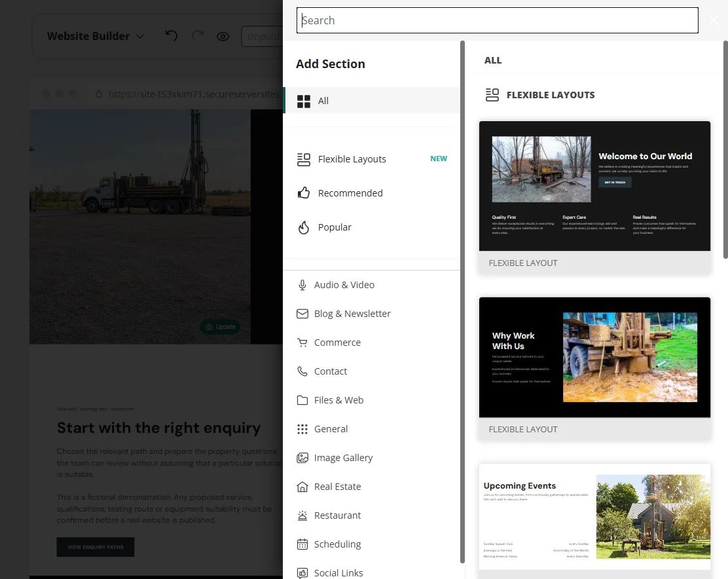Choose the Why Work With Us layout
The image size is (728, 579).
[x=594, y=369]
